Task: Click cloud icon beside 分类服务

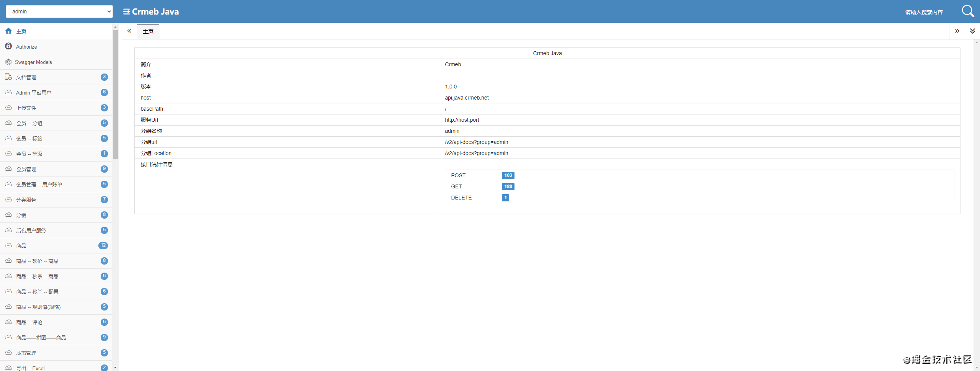Action: 8,199
